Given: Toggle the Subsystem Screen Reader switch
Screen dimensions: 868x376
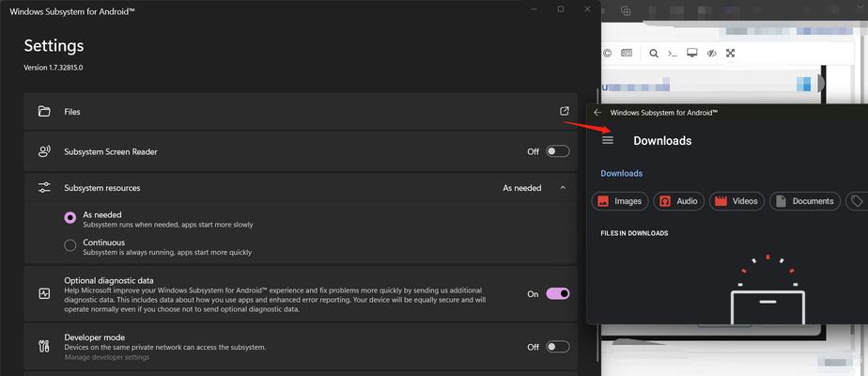Looking at the screenshot, I should (x=557, y=151).
